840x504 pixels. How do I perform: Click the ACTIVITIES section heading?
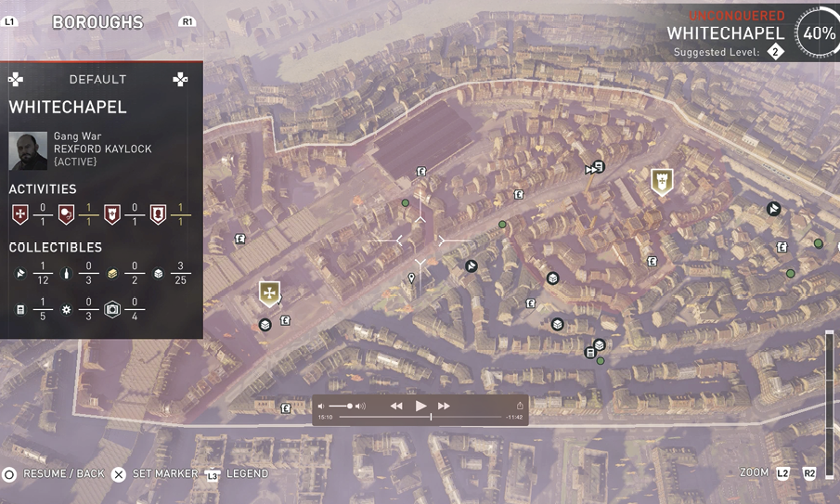(43, 189)
